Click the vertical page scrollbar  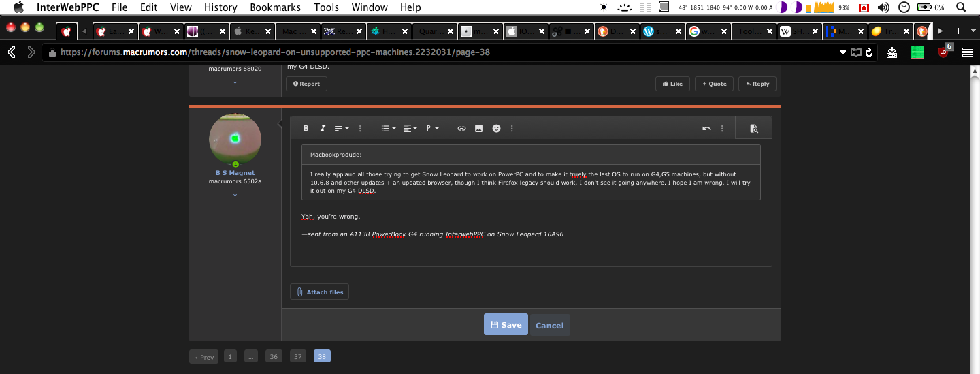(974, 218)
